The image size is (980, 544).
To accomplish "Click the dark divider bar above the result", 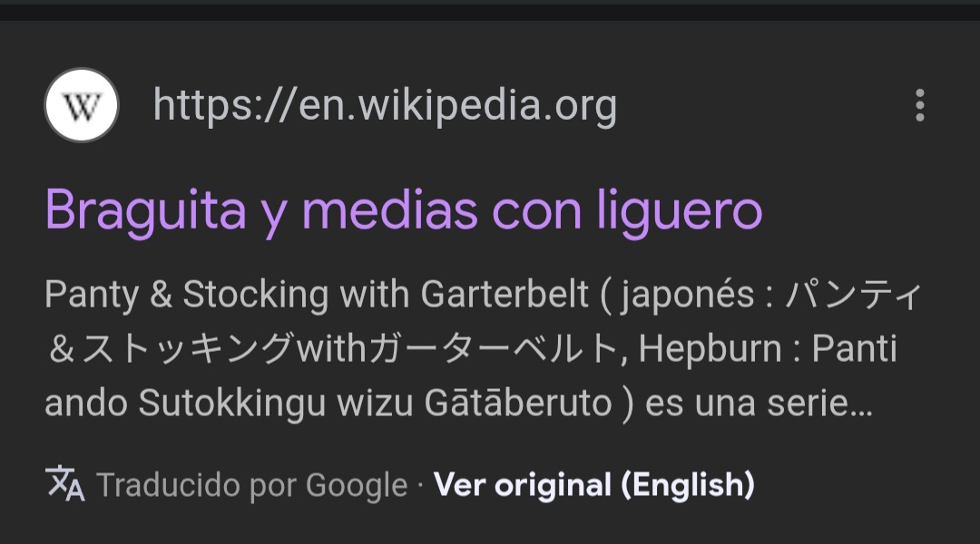I will click(x=490, y=10).
